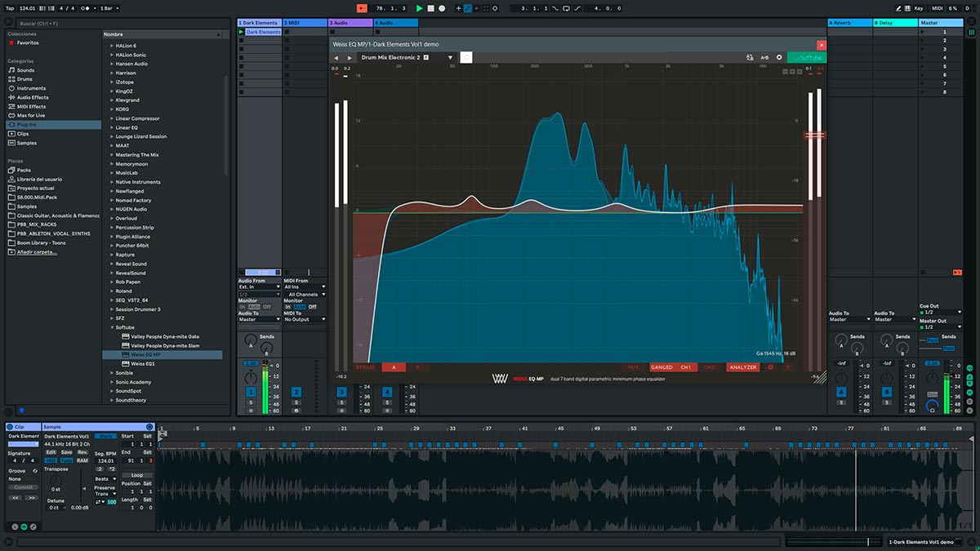The width and height of the screenshot is (980, 551).
Task: Stop playback with the transport Stop button
Action: tap(431, 8)
